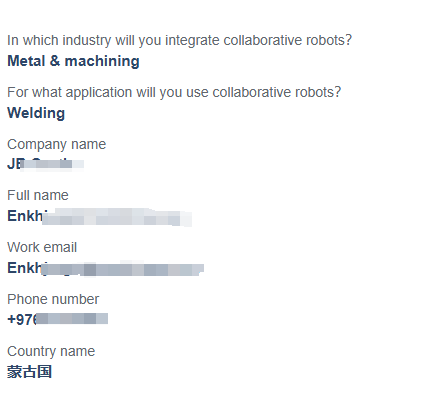Click the blurred part of the company name
The height and width of the screenshot is (399, 432).
pyautogui.click(x=53, y=164)
